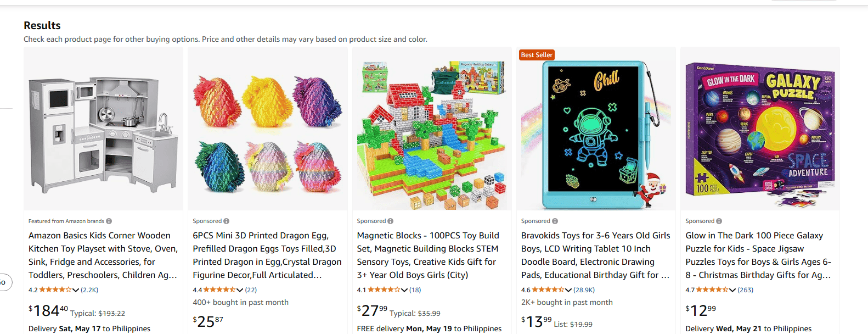Open the Amazon Basics Kids Corner Kitchen title
The width and height of the screenshot is (868, 334).
coord(103,255)
